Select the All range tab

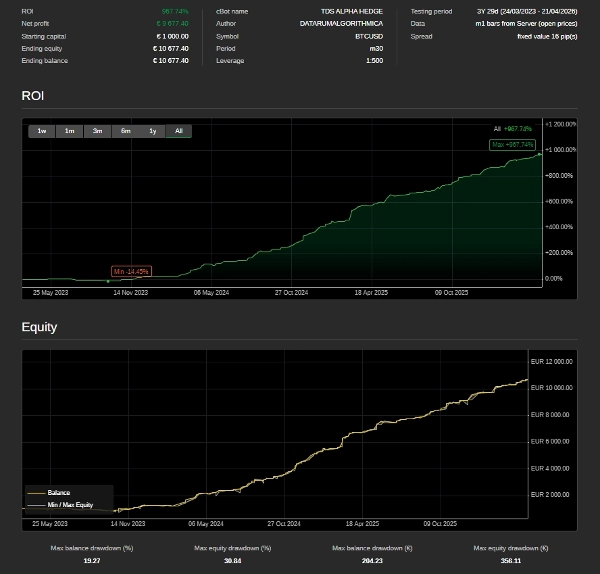click(179, 131)
